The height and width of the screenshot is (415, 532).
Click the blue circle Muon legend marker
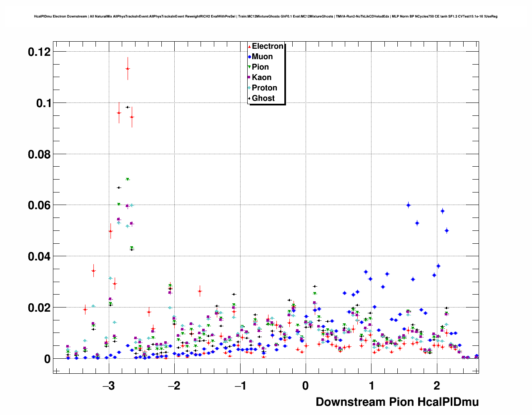(x=249, y=57)
